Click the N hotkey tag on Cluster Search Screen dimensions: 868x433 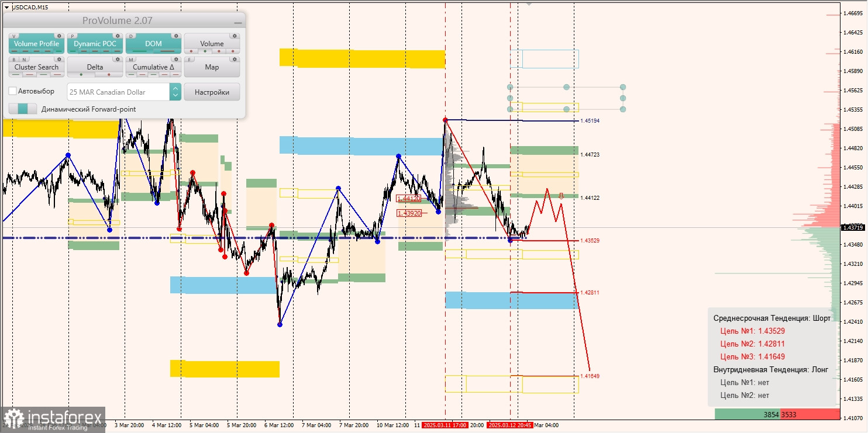24,60
